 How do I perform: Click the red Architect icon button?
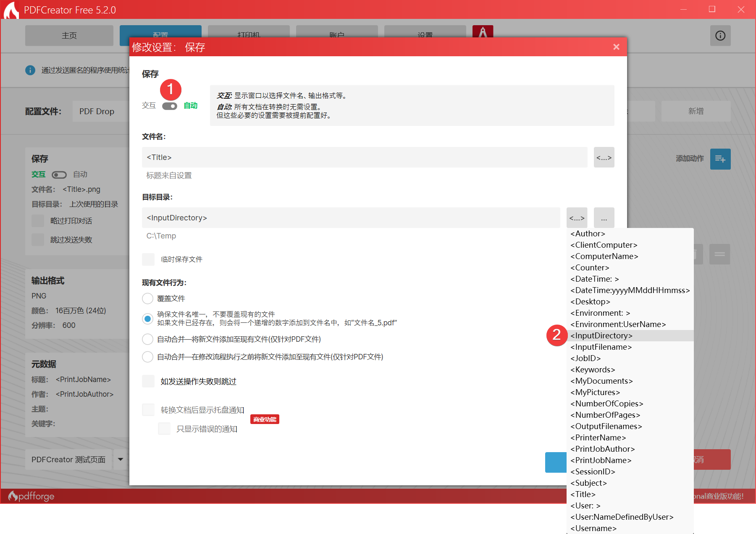(483, 32)
